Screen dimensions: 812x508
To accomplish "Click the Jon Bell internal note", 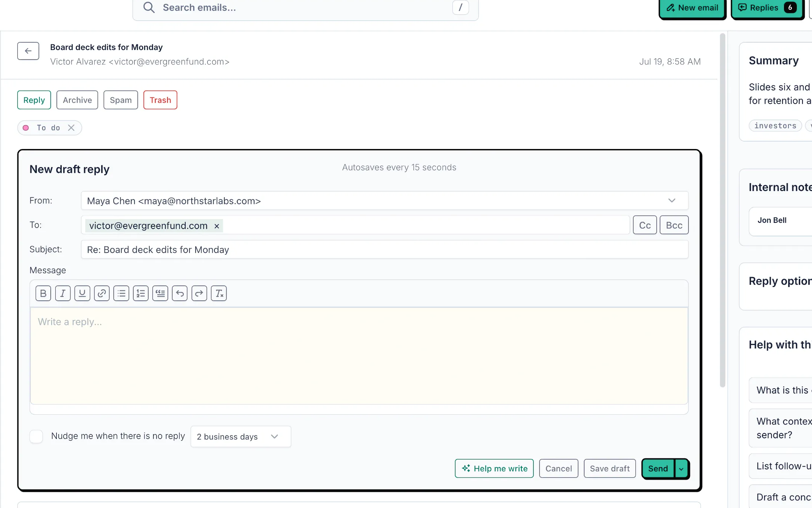I will [x=781, y=221].
